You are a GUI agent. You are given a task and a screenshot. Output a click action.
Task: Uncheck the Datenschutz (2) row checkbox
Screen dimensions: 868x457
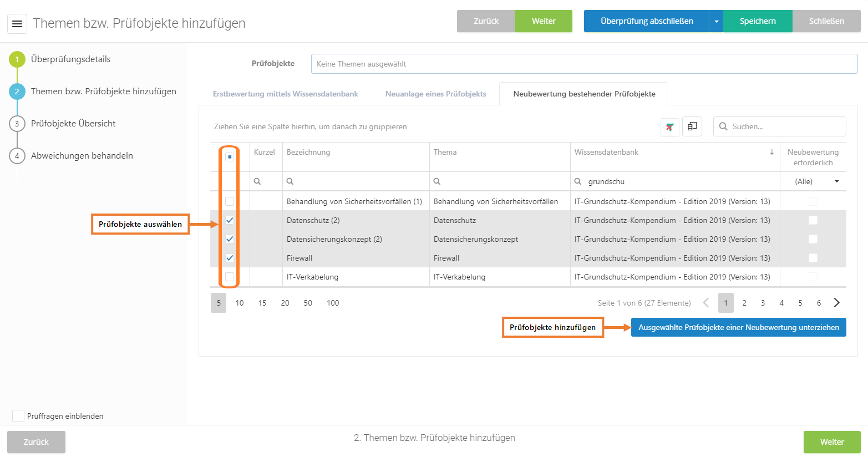pyautogui.click(x=230, y=220)
